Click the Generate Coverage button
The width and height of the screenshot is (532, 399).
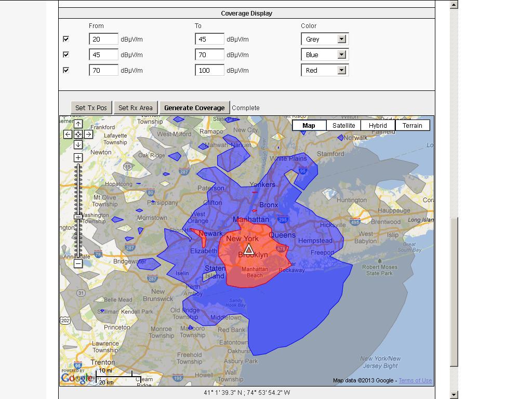click(x=194, y=108)
